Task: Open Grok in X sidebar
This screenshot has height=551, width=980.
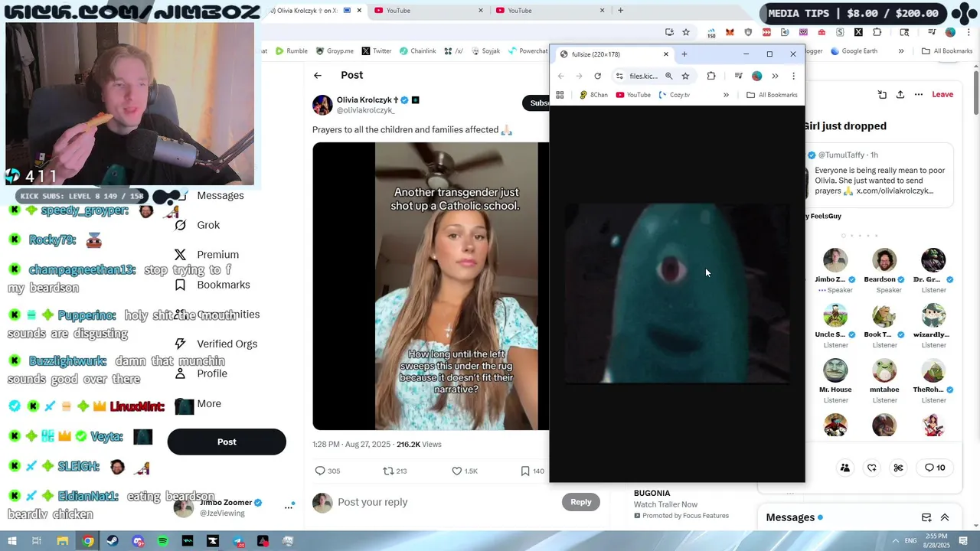Action: point(197,225)
